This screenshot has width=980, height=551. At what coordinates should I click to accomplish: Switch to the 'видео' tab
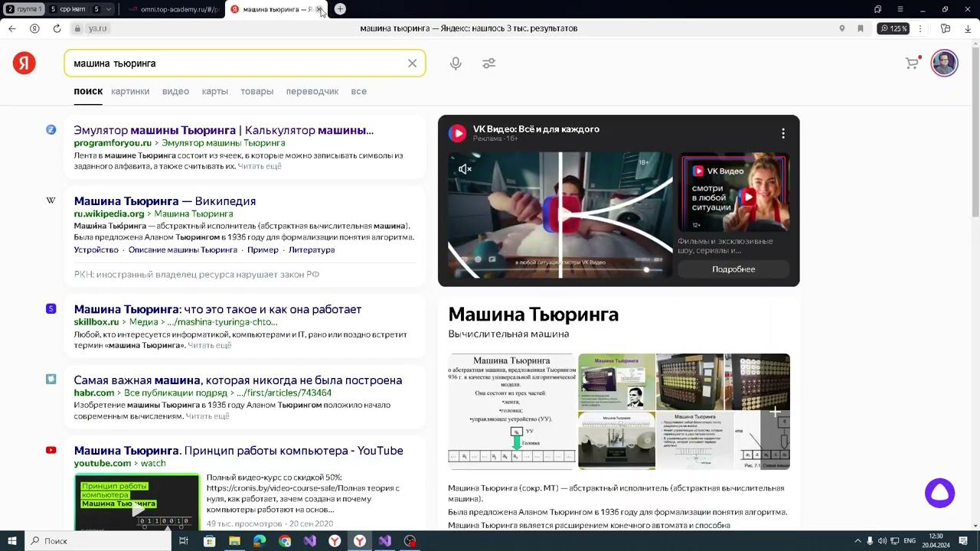click(x=175, y=91)
